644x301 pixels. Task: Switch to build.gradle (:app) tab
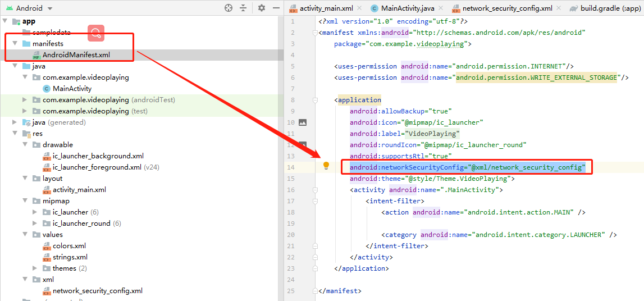606,8
